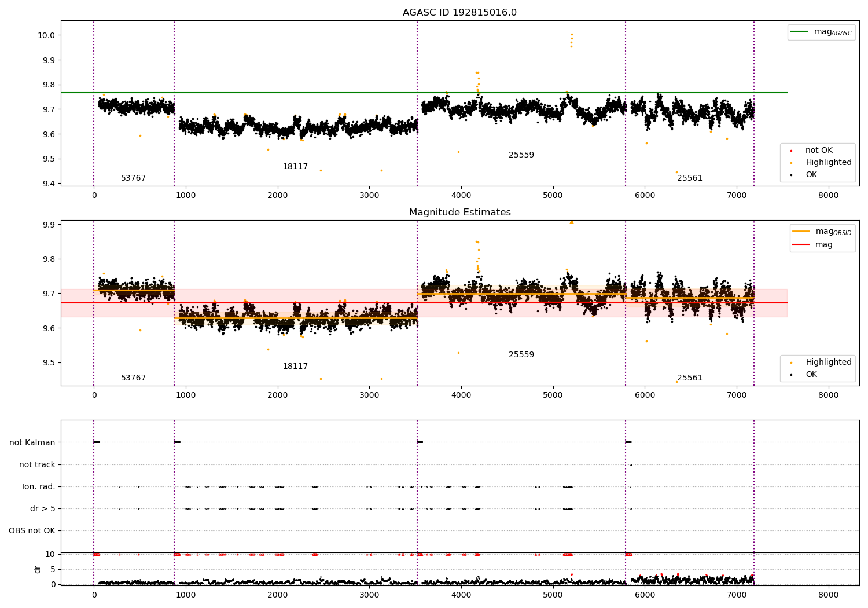Click orange outlier points near 10.0 in top plot
Viewport: 868px width, 608px height.
tap(572, 40)
